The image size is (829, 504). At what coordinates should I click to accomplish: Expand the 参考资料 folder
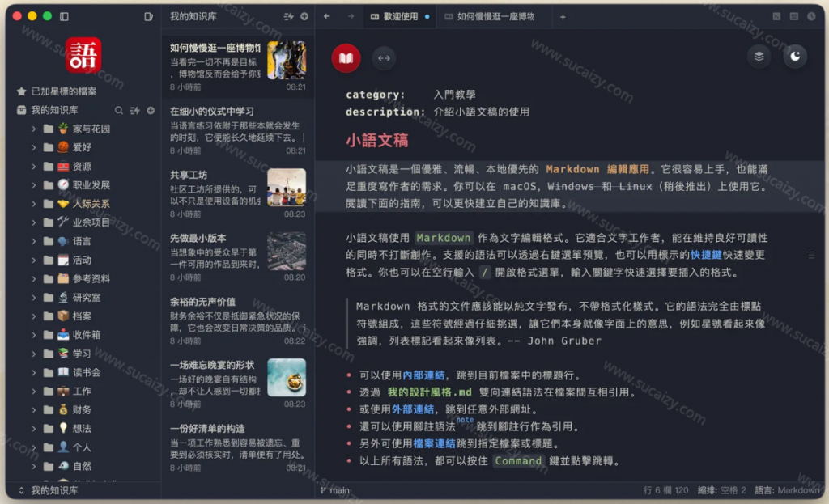click(x=34, y=279)
